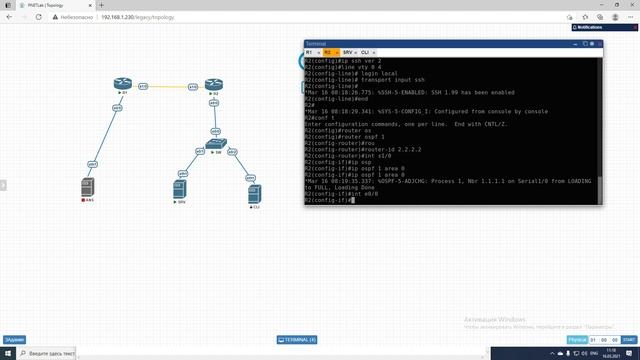Screen dimensions: 640x360
Task: Open the SRV server node
Action: click(180, 189)
